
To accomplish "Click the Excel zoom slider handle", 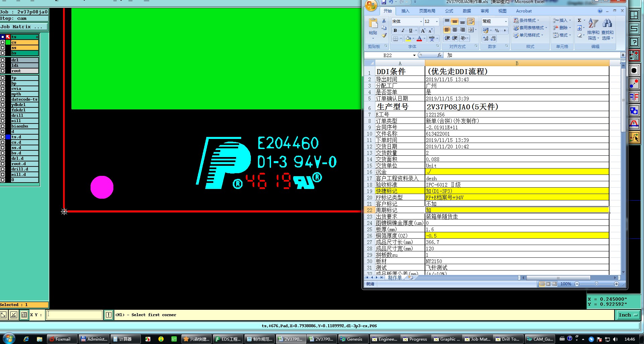I will (596, 284).
